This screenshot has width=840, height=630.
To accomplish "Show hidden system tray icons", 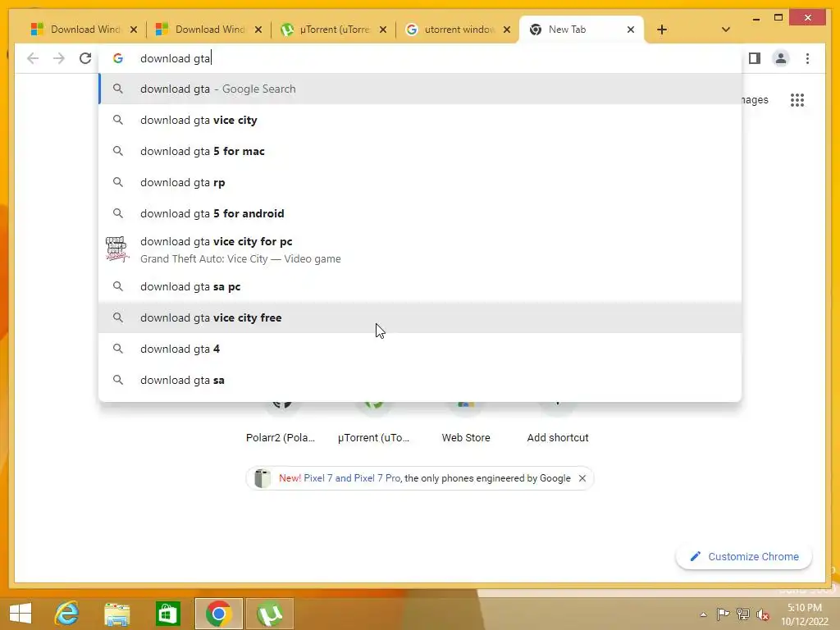I will 703,614.
